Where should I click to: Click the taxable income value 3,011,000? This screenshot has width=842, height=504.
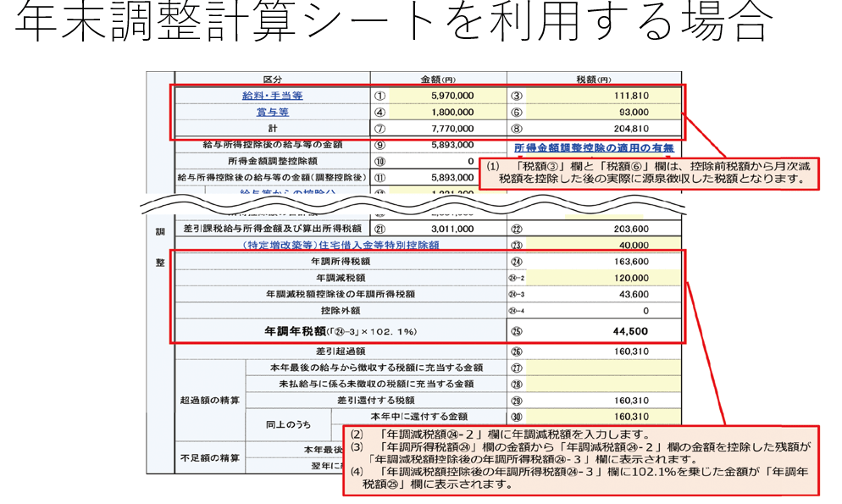[452, 229]
